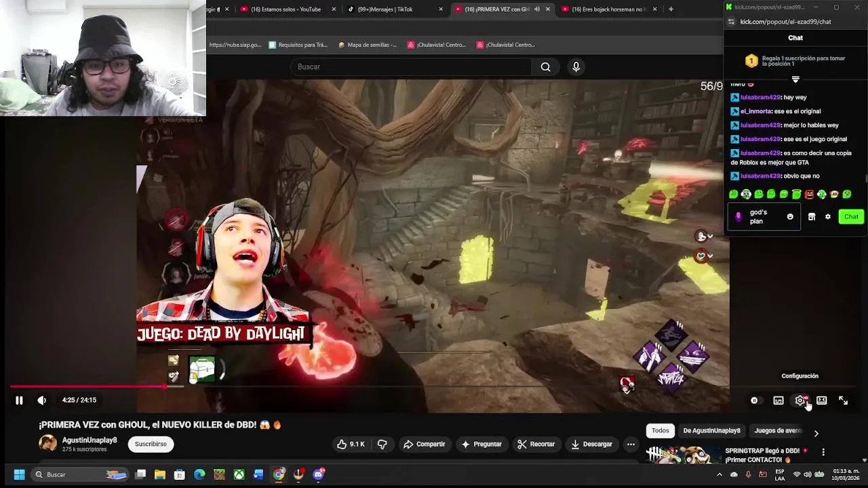
Task: Click the Compartir share button
Action: tap(424, 444)
